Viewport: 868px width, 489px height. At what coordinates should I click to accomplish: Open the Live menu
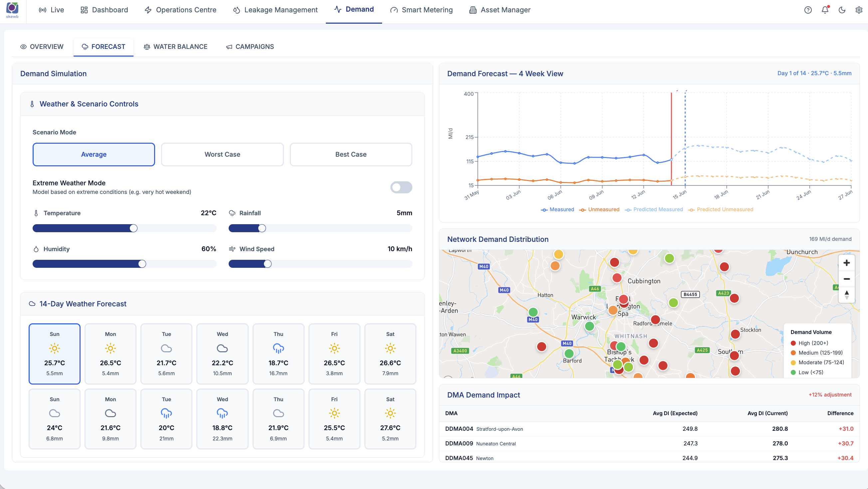51,10
